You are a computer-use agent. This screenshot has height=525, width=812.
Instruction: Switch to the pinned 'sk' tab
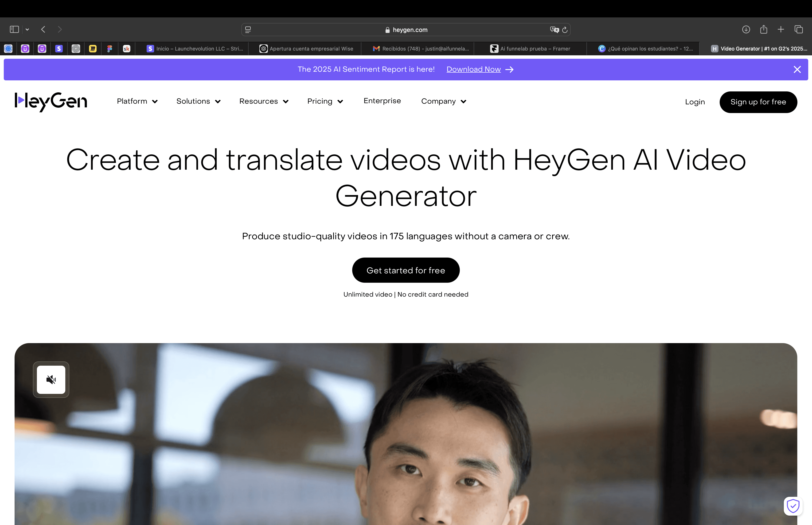point(126,49)
